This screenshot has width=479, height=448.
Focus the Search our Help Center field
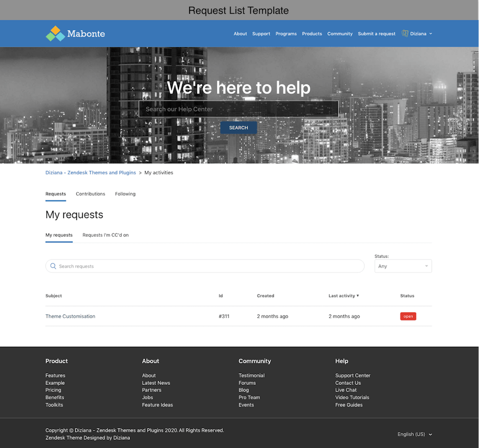238,109
